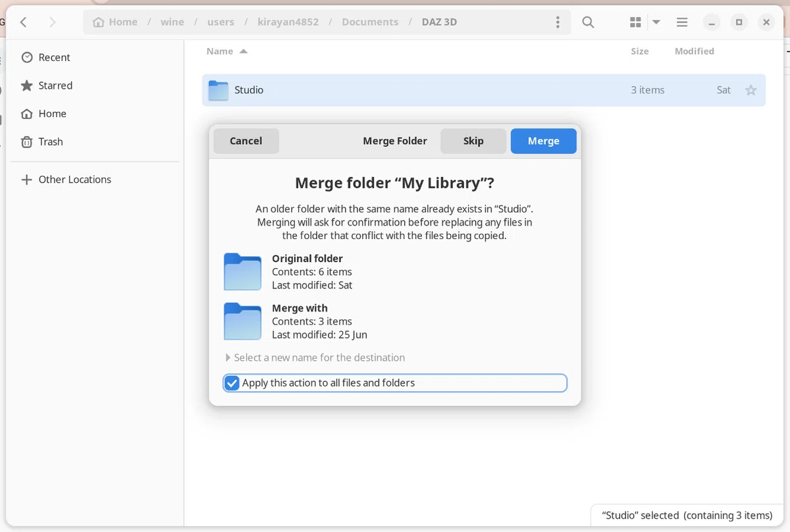Open the path bar three-dot menu

(x=558, y=22)
